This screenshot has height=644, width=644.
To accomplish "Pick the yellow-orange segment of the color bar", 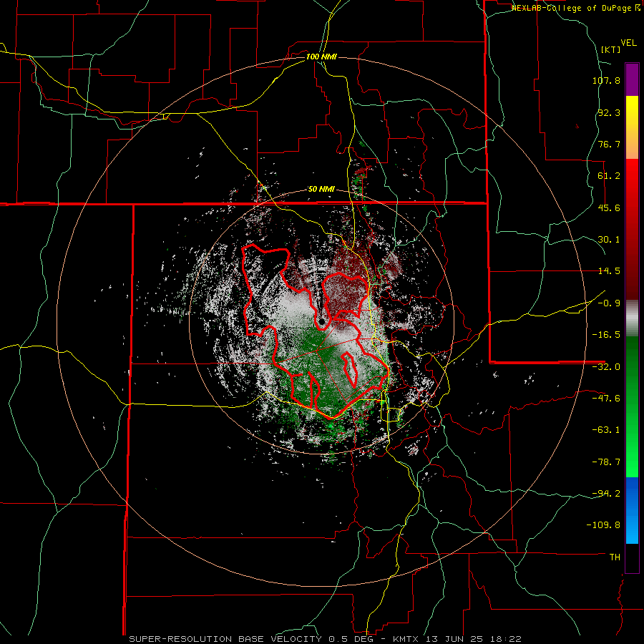I will coord(632,127).
